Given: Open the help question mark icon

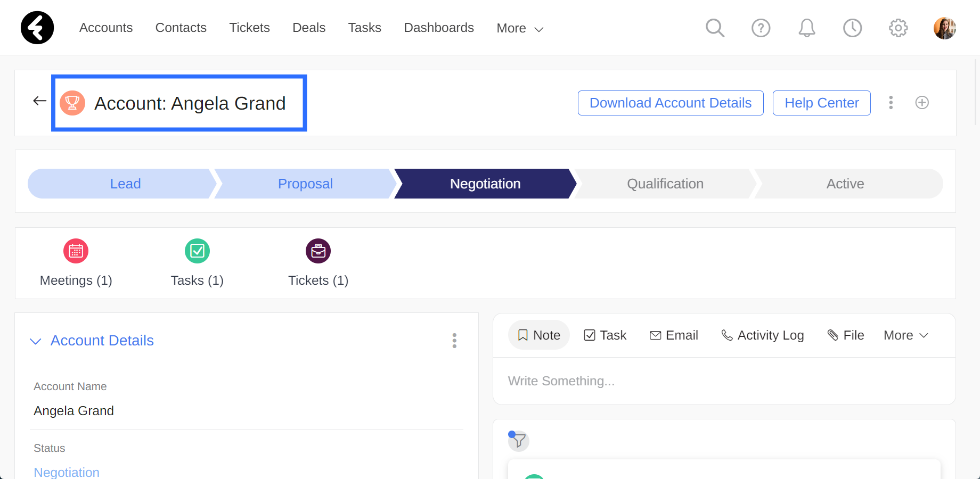Looking at the screenshot, I should 761,28.
